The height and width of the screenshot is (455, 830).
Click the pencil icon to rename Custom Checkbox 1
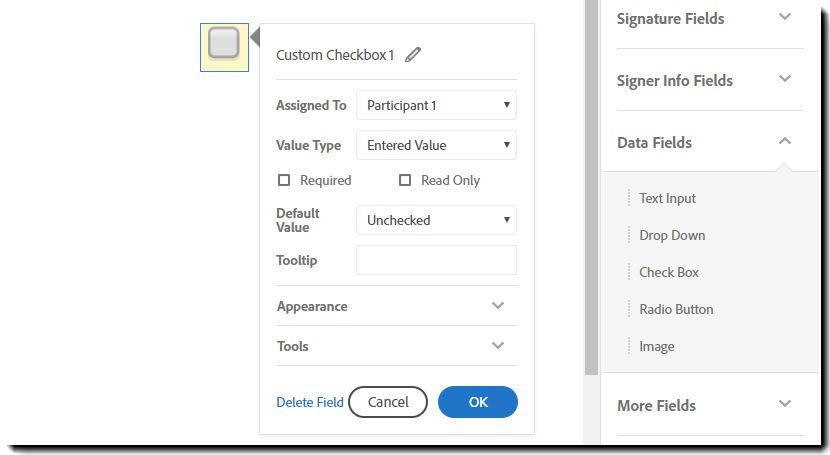click(413, 55)
